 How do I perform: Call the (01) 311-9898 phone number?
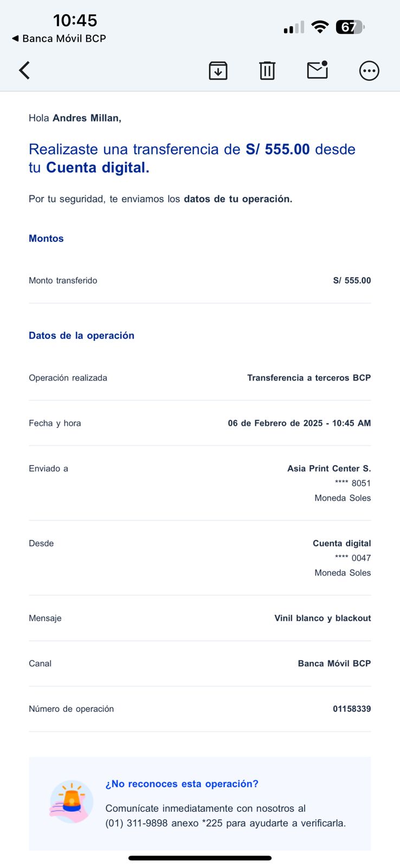(136, 823)
